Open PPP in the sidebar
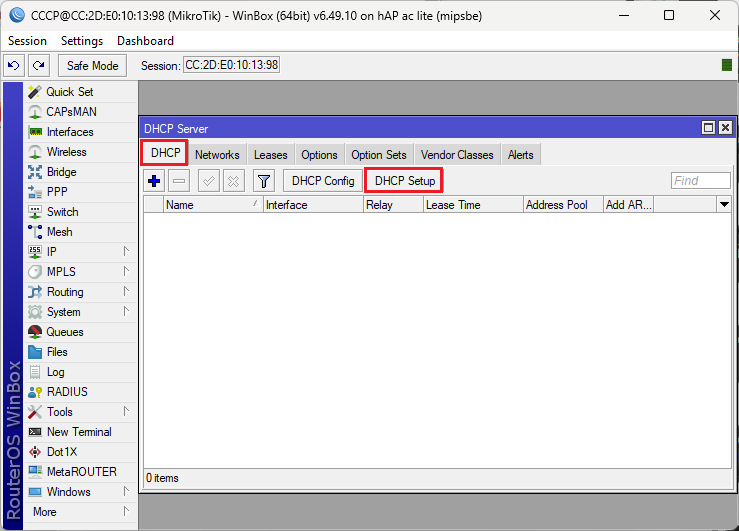Screen dimensions: 739x531 (x=81, y=192)
